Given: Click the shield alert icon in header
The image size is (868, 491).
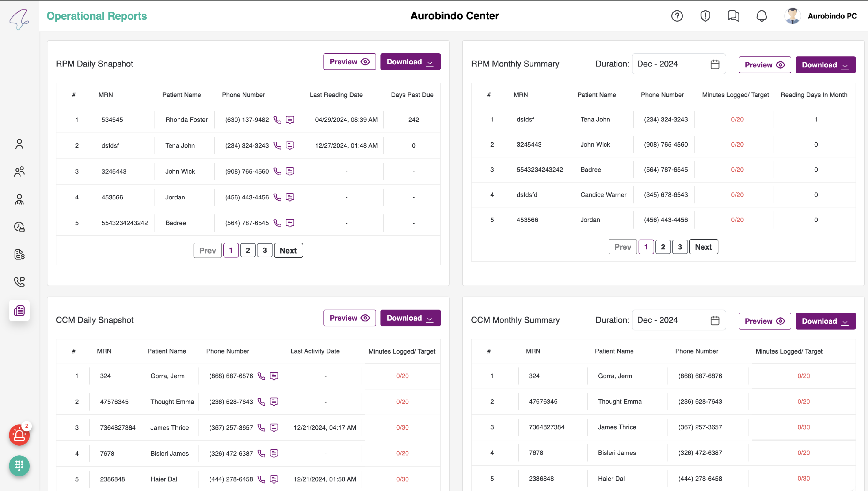Looking at the screenshot, I should 705,16.
